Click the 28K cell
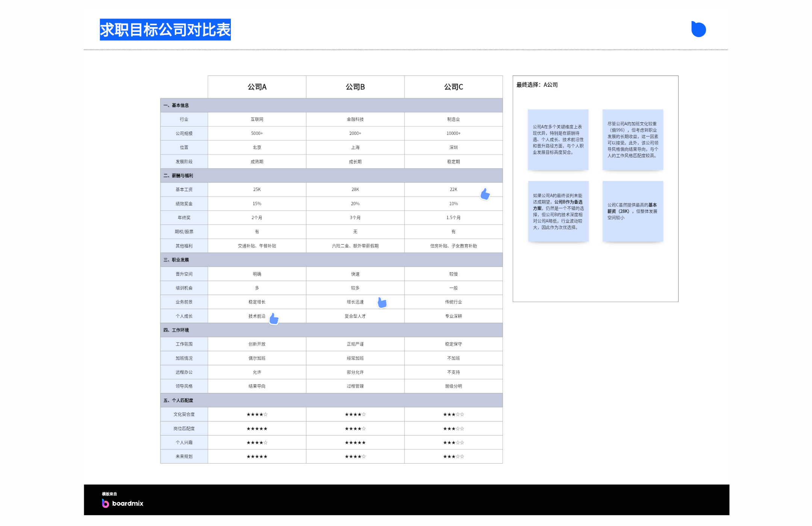Screen dimensions: 812x526 (x=355, y=189)
